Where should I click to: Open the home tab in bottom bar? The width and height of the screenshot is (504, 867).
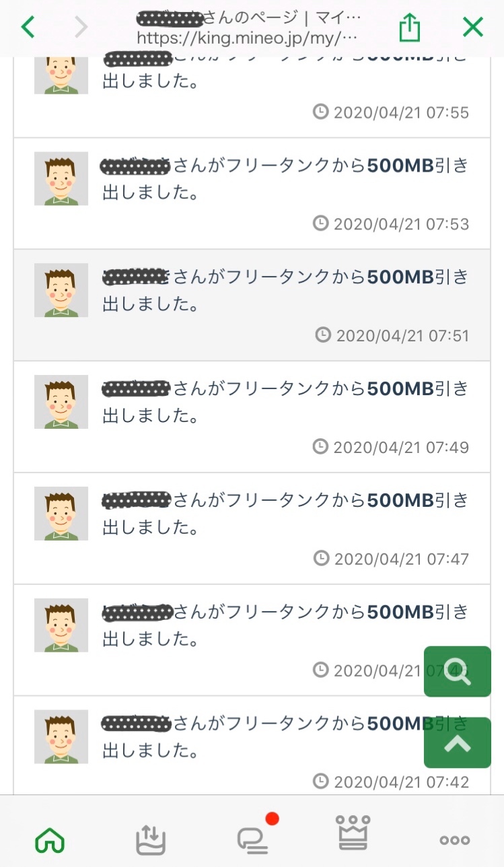coord(50,839)
